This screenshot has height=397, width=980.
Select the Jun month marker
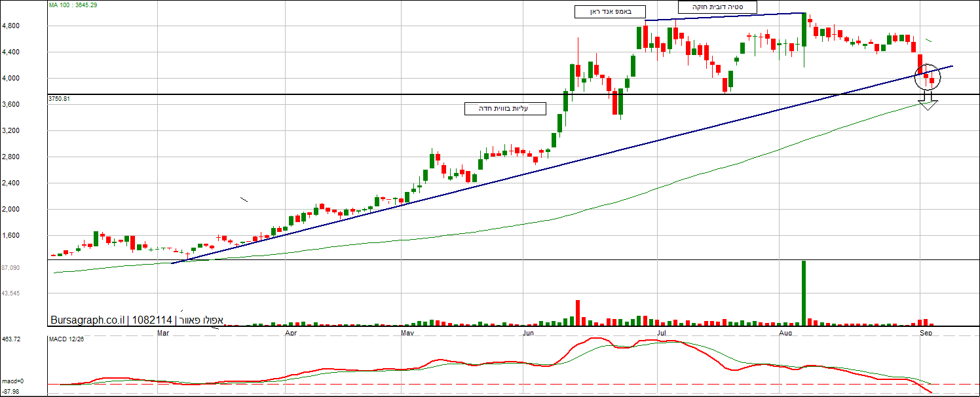[x=529, y=333]
